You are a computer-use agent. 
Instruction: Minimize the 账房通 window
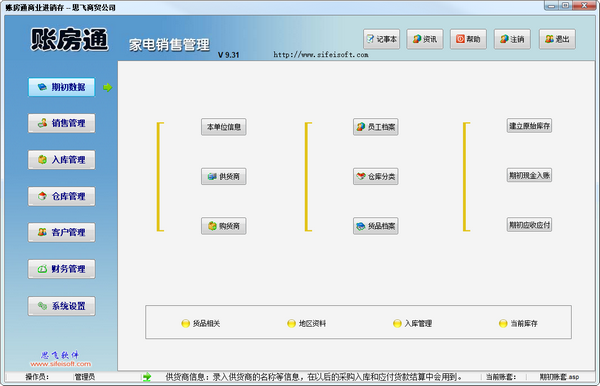pos(551,5)
